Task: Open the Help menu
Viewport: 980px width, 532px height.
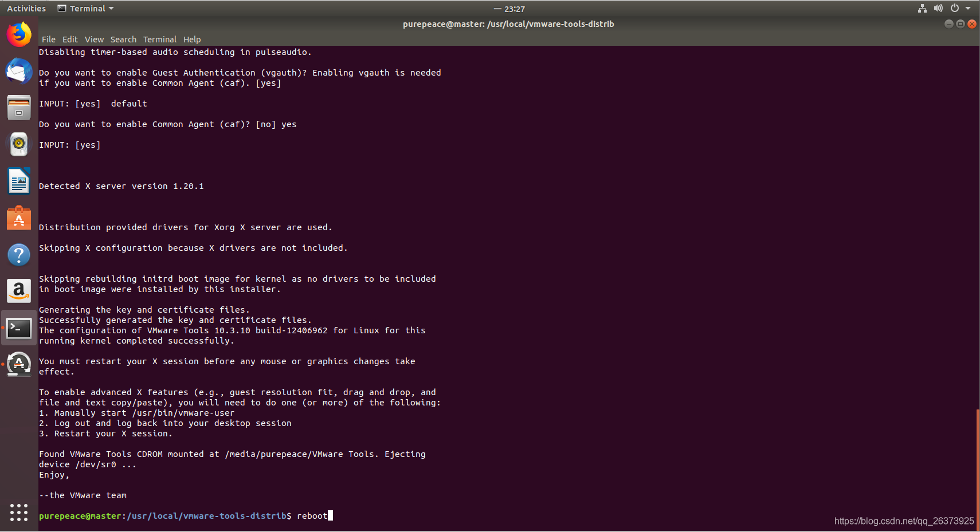Action: click(x=192, y=40)
